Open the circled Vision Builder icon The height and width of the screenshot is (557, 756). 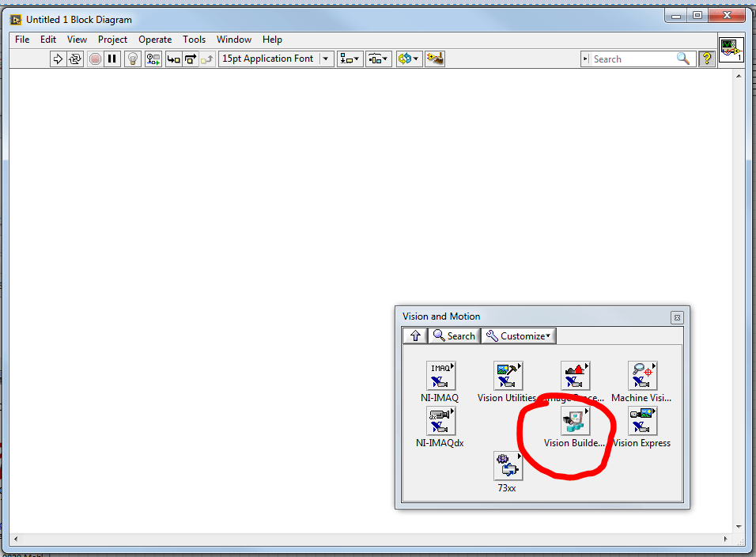pyautogui.click(x=575, y=420)
